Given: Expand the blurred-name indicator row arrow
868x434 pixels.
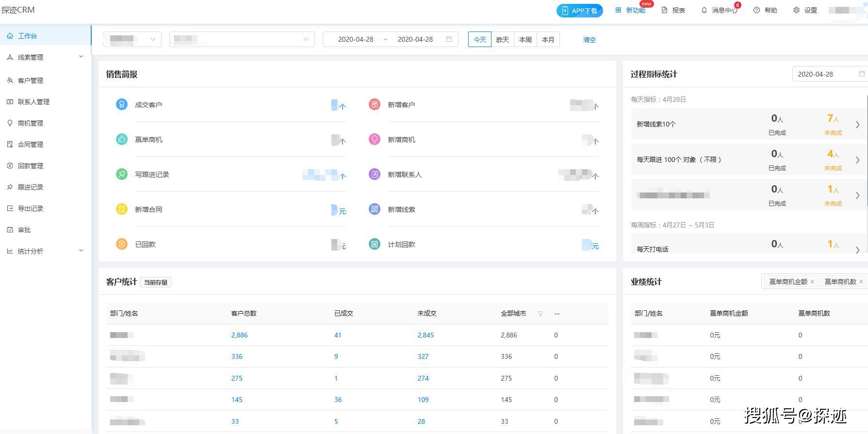Looking at the screenshot, I should tap(857, 195).
